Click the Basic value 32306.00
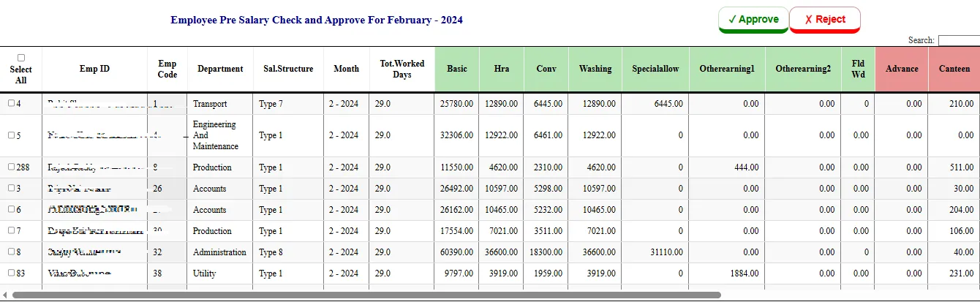Screen dimensions: 980x302 456,135
